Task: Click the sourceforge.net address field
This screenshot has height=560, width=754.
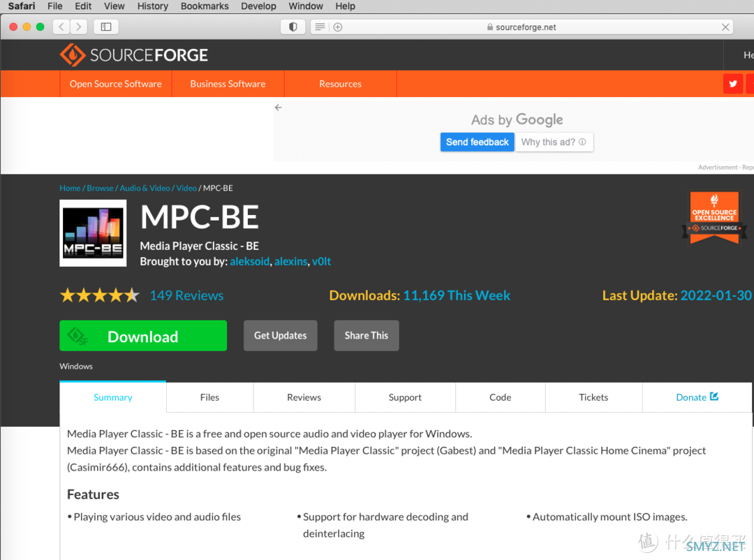Action: [x=522, y=27]
